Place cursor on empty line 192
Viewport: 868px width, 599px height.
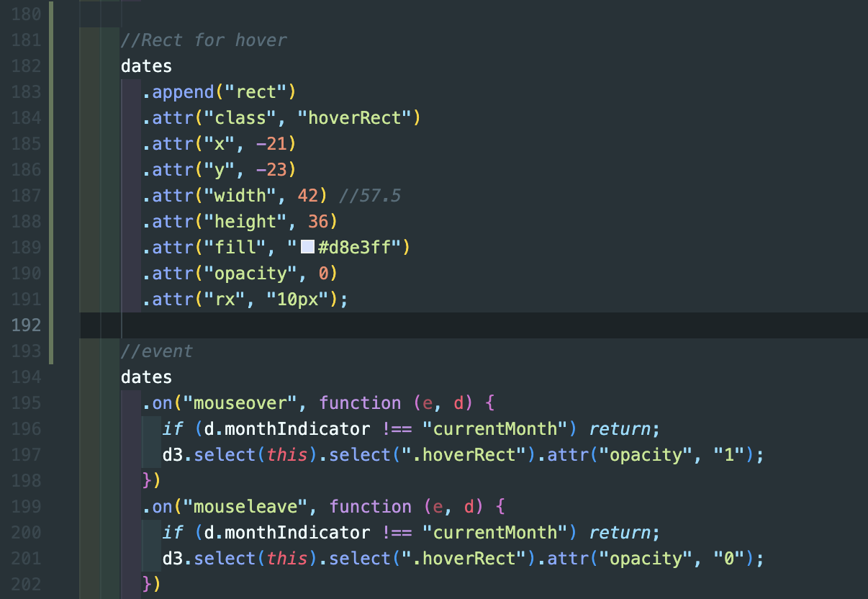(474, 325)
